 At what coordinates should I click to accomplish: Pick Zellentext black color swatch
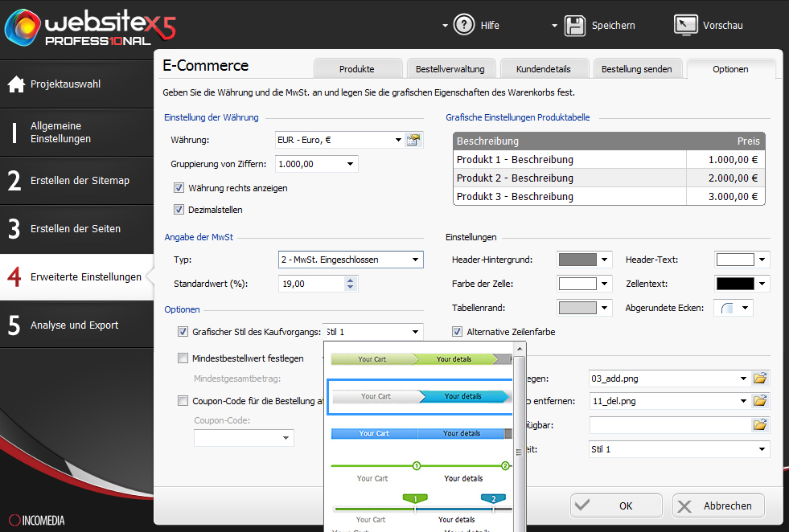click(x=735, y=284)
